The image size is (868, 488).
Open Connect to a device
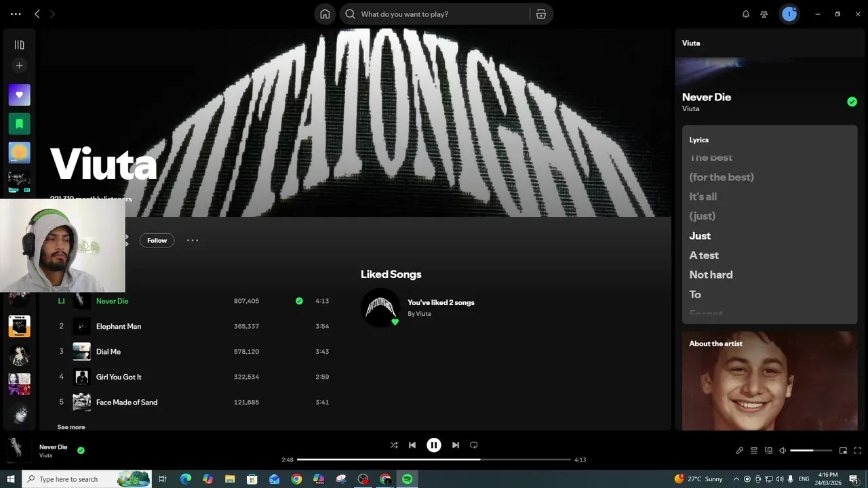pyautogui.click(x=768, y=451)
